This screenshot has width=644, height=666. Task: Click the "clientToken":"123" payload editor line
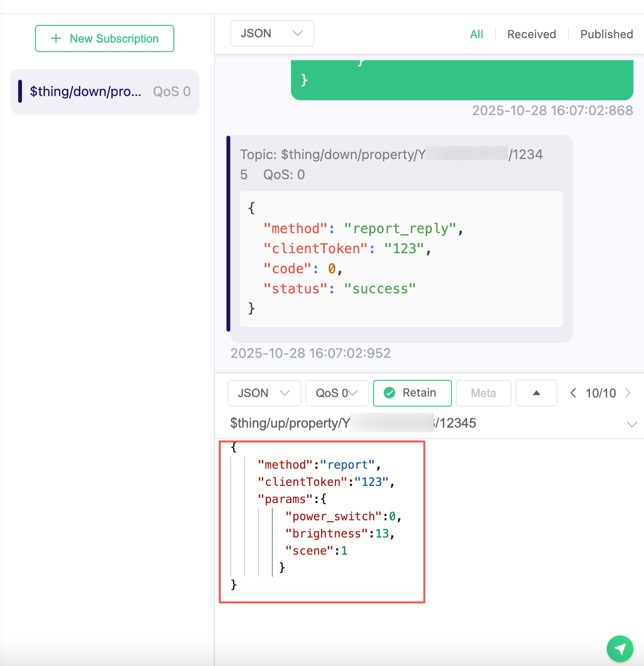click(x=326, y=482)
